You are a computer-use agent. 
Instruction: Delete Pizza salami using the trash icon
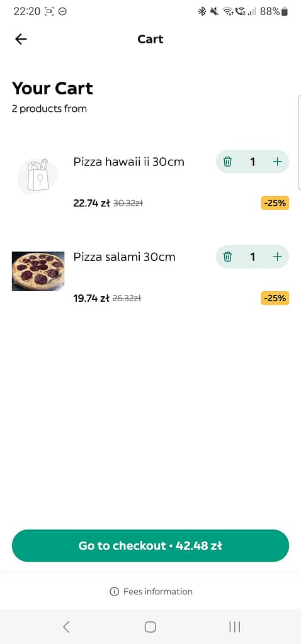coord(227,257)
